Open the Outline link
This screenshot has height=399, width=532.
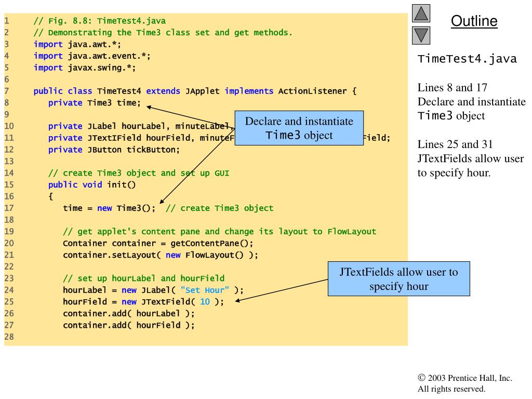click(474, 21)
